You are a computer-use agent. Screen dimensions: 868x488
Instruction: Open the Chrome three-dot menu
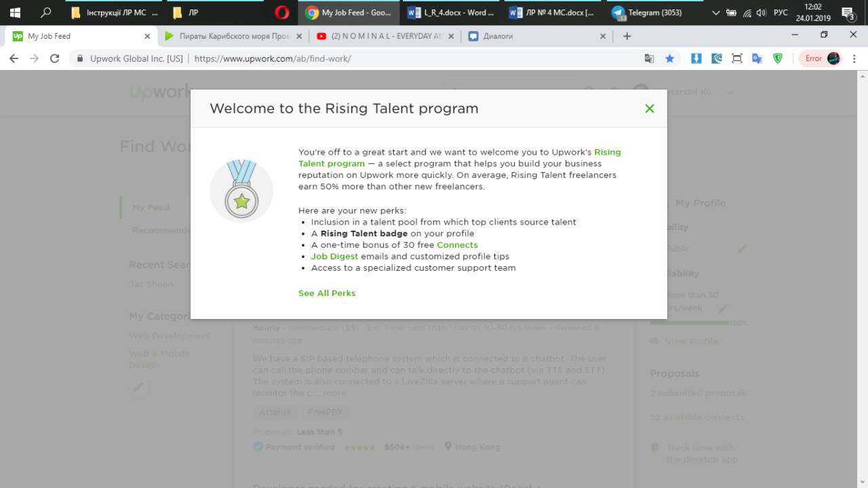tap(854, 59)
